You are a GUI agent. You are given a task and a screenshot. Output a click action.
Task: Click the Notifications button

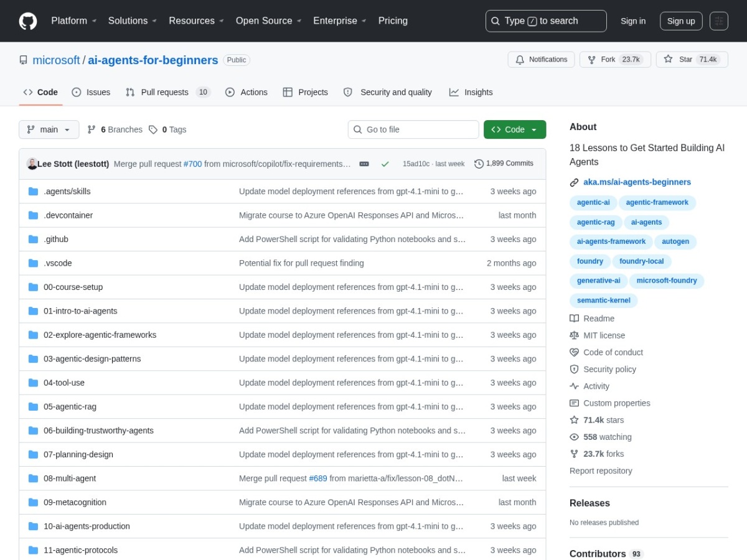pyautogui.click(x=541, y=60)
